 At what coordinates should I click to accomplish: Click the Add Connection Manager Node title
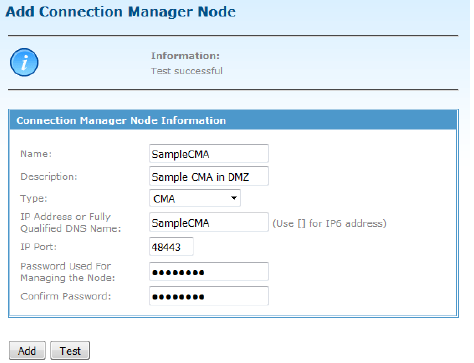(121, 12)
